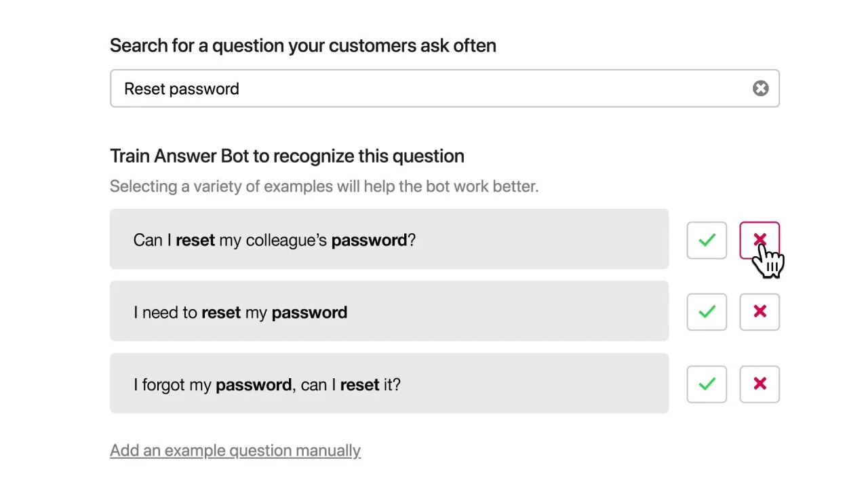Click bold "reset" in the colleague's password question
868x488 pixels.
tap(195, 240)
